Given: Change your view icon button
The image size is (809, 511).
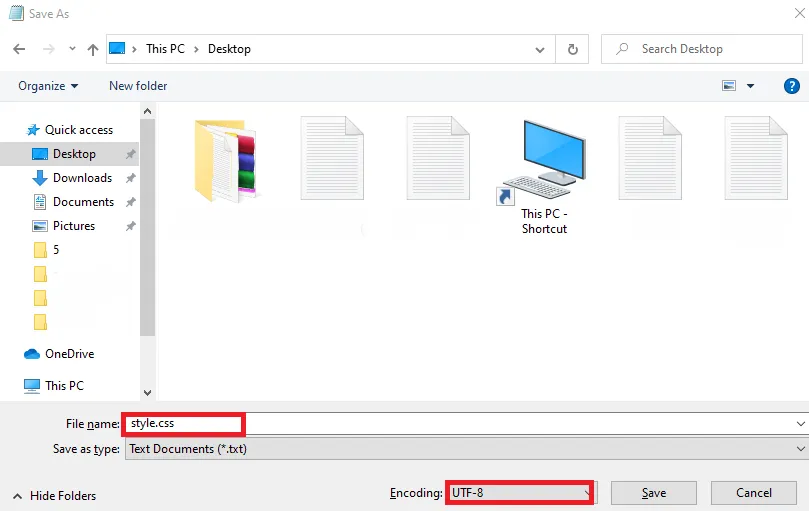Looking at the screenshot, I should tap(729, 86).
